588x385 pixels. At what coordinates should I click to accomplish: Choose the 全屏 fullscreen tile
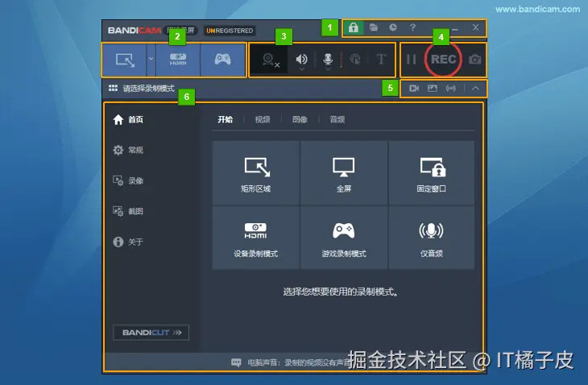coord(343,173)
